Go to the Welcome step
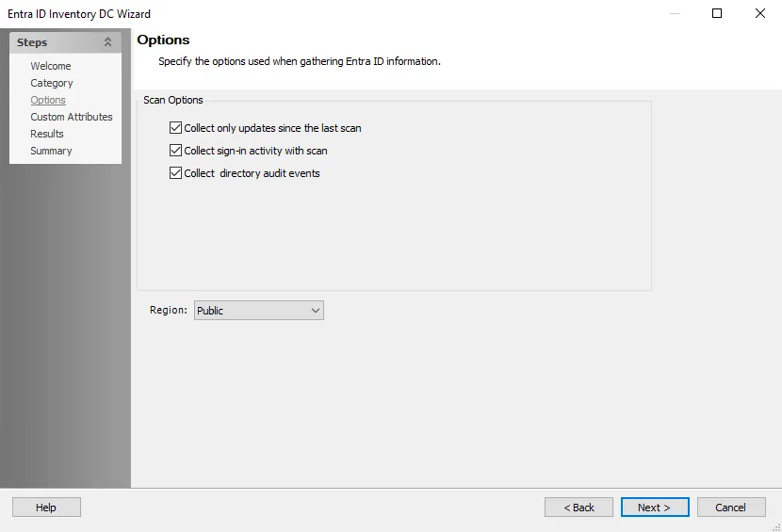The image size is (782, 532). click(50, 66)
